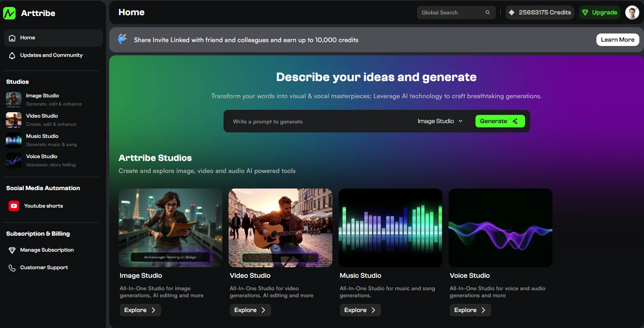Click the Voice Studio card title
This screenshot has height=328, width=644.
click(x=470, y=275)
